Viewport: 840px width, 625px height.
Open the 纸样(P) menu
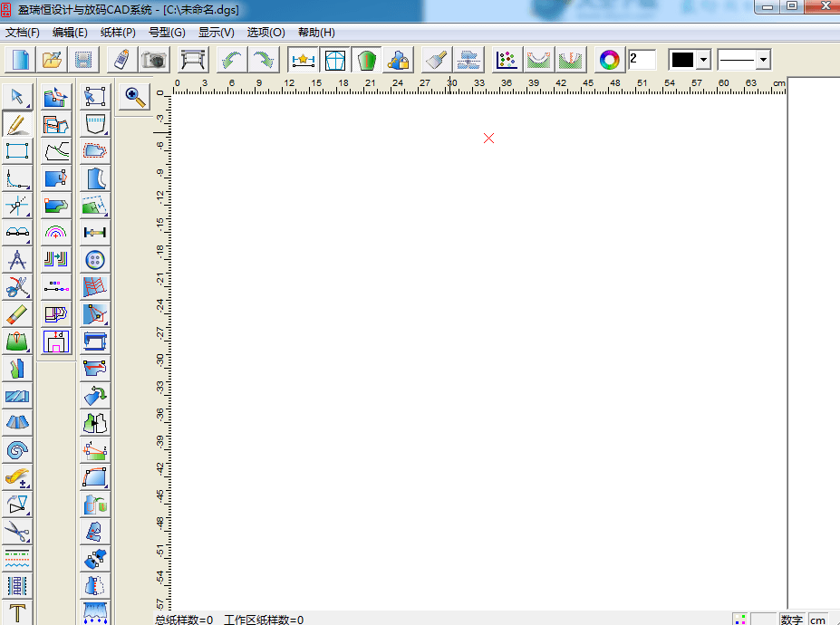[118, 32]
